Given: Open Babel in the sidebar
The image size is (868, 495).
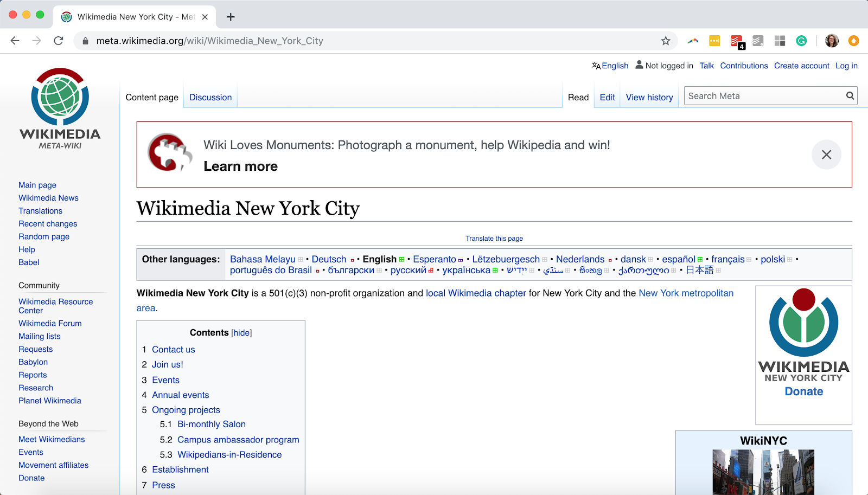Looking at the screenshot, I should 29,262.
